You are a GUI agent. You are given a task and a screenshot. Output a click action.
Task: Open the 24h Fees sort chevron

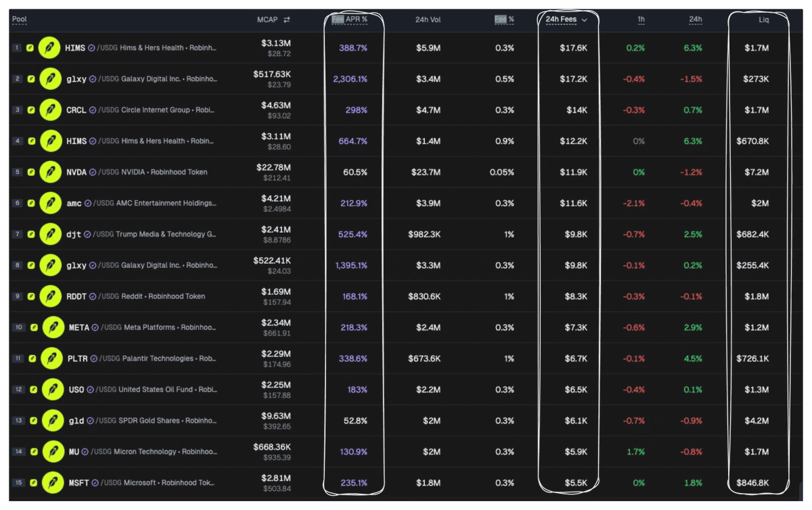(x=584, y=20)
